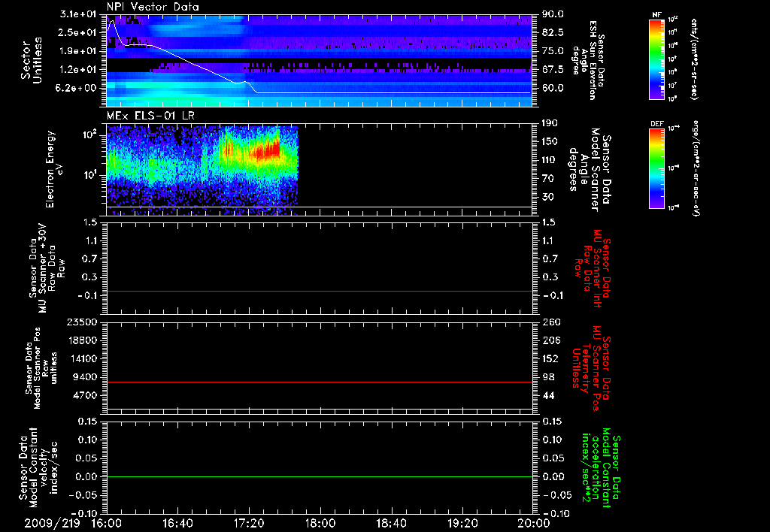This screenshot has height=532, width=770.
Task: Click the '18800' scanner position tick label
Action: pyautogui.click(x=81, y=340)
